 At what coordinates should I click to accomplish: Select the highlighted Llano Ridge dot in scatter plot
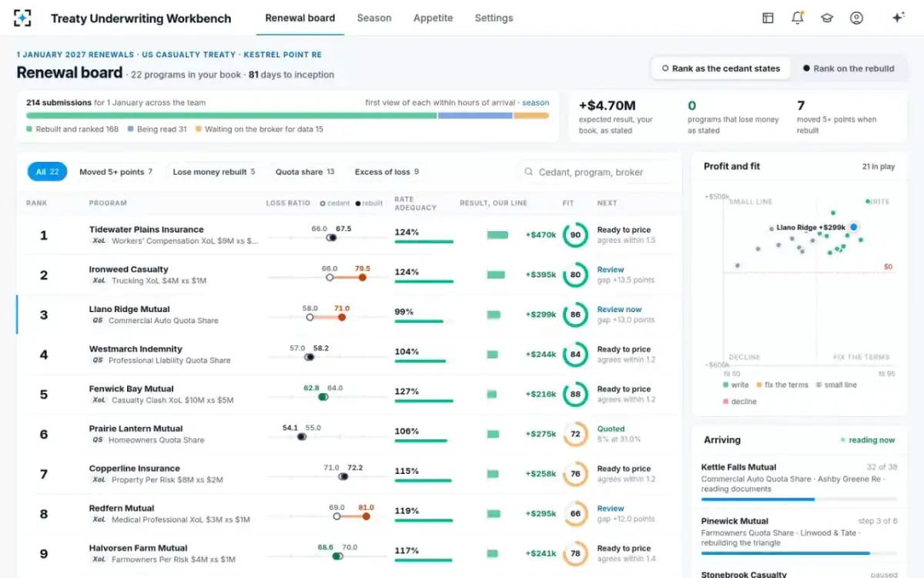pos(854,227)
